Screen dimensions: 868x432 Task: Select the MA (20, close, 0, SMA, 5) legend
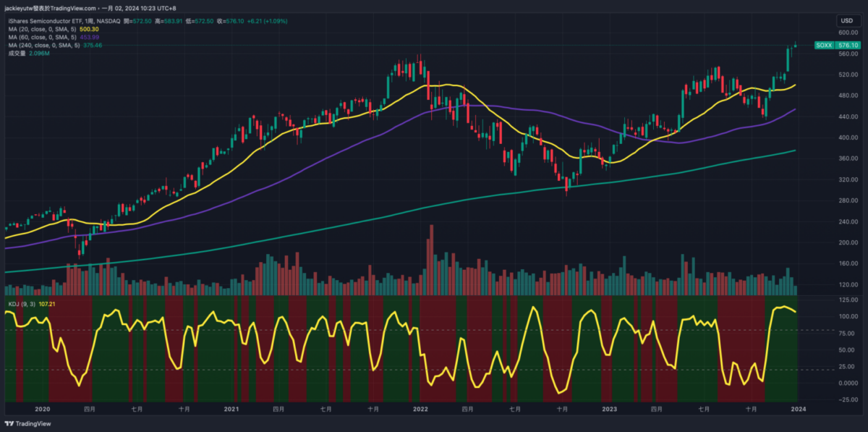click(43, 29)
